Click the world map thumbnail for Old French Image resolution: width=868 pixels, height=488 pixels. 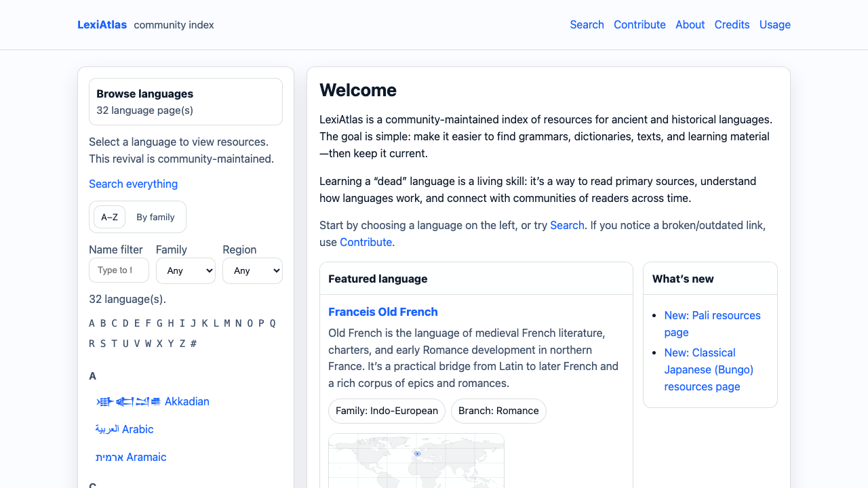(x=416, y=461)
